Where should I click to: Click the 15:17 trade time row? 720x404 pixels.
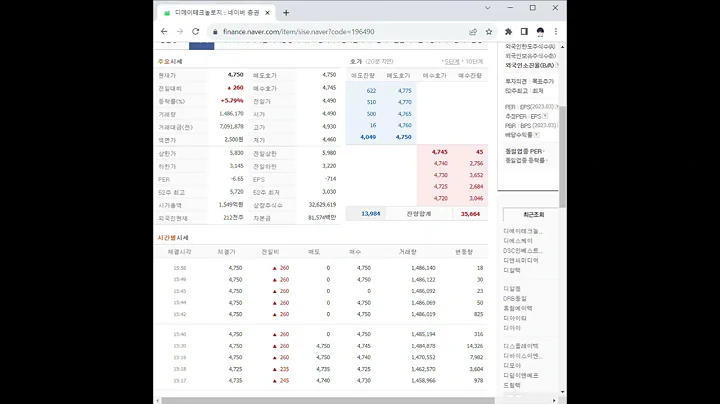pyautogui.click(x=322, y=381)
